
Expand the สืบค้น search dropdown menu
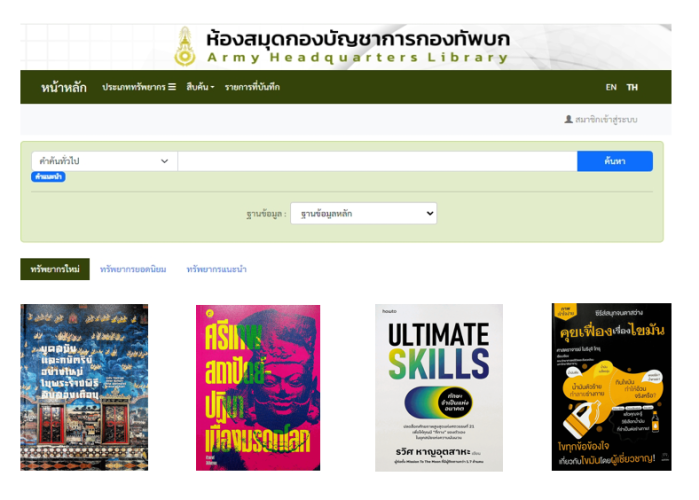pos(200,87)
